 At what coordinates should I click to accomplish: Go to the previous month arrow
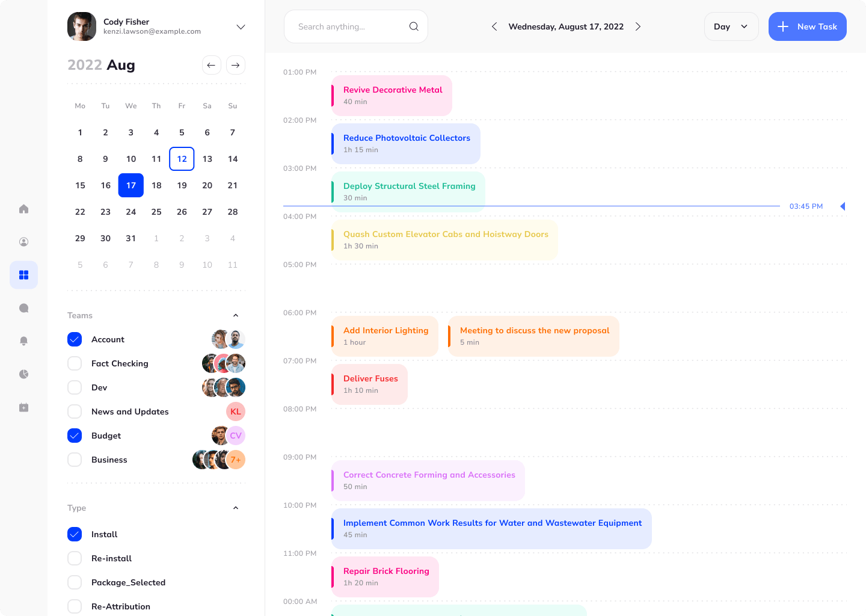click(212, 65)
